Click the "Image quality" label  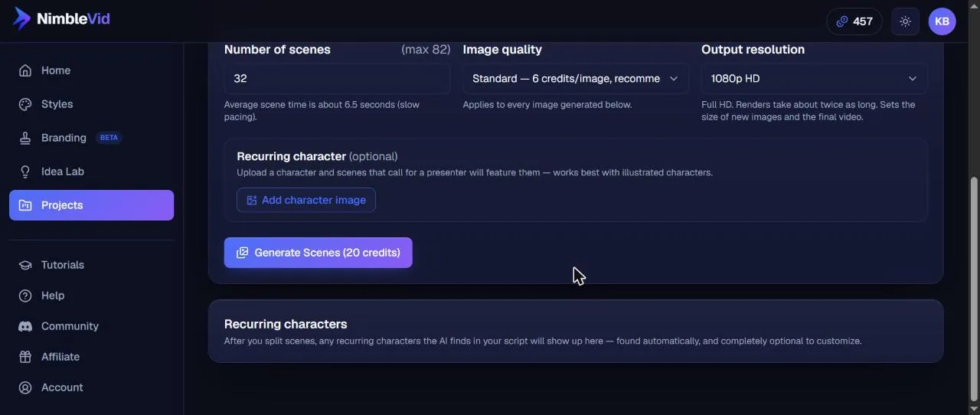502,49
